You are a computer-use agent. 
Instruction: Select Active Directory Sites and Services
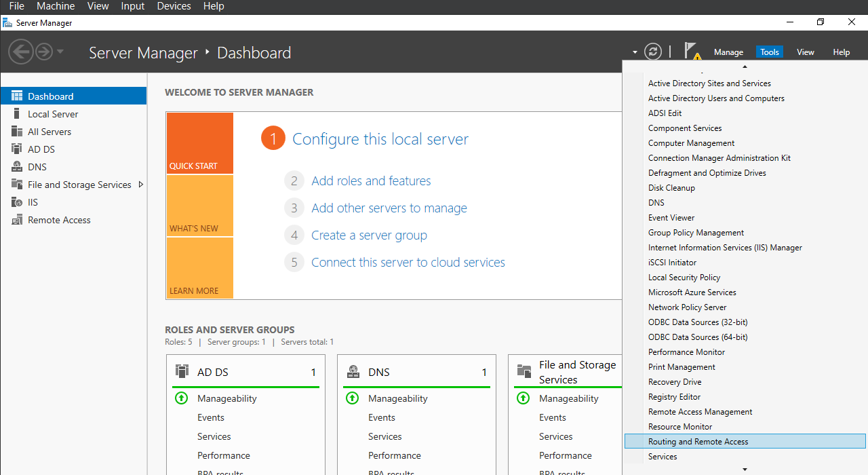745,83
